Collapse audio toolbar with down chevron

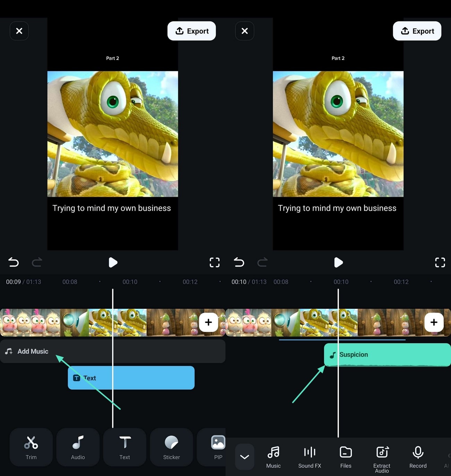[245, 457]
